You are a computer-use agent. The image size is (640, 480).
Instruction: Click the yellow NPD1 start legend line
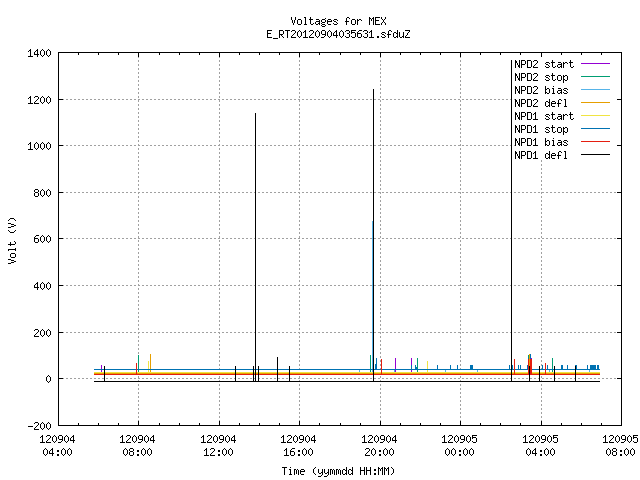(x=595, y=116)
